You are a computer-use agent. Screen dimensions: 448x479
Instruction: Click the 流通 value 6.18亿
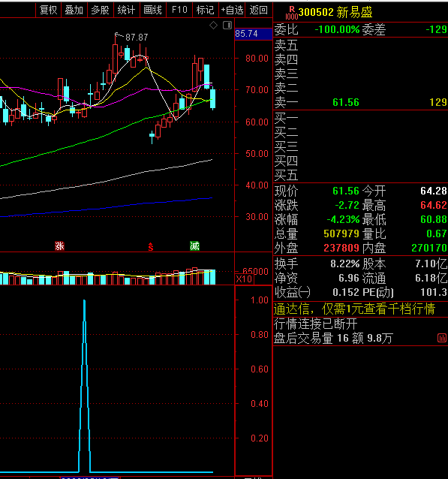(x=431, y=278)
